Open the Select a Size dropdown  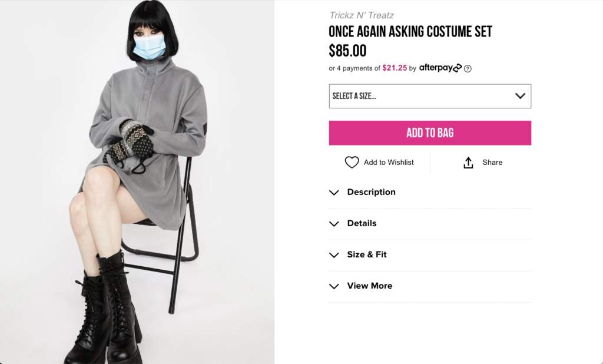430,96
